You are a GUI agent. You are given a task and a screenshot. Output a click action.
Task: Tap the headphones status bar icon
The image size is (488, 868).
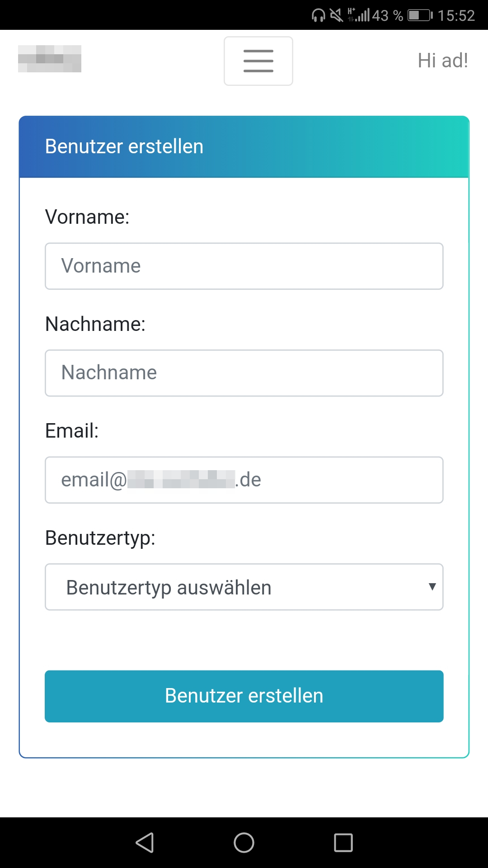coord(319,15)
